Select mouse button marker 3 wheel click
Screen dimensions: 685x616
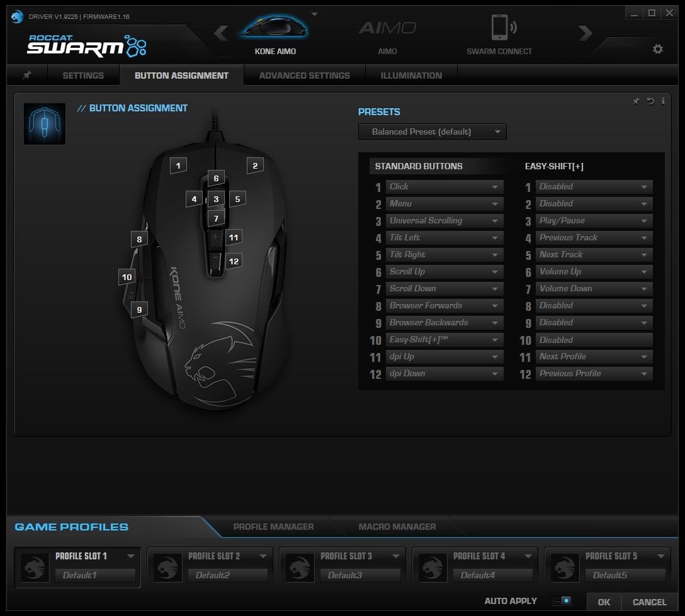click(x=216, y=199)
